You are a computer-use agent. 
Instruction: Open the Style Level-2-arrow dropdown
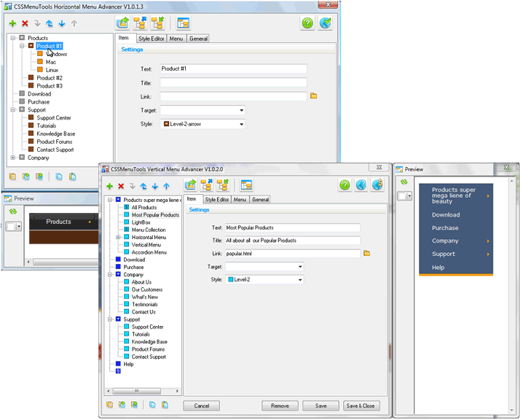[x=242, y=124]
